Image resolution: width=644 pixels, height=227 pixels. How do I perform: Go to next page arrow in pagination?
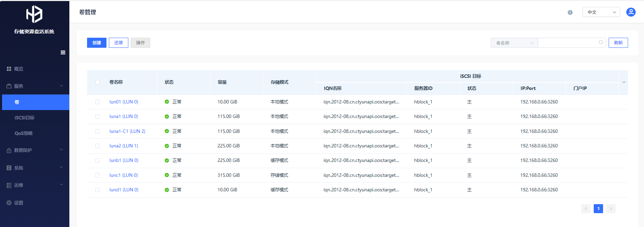pos(611,209)
